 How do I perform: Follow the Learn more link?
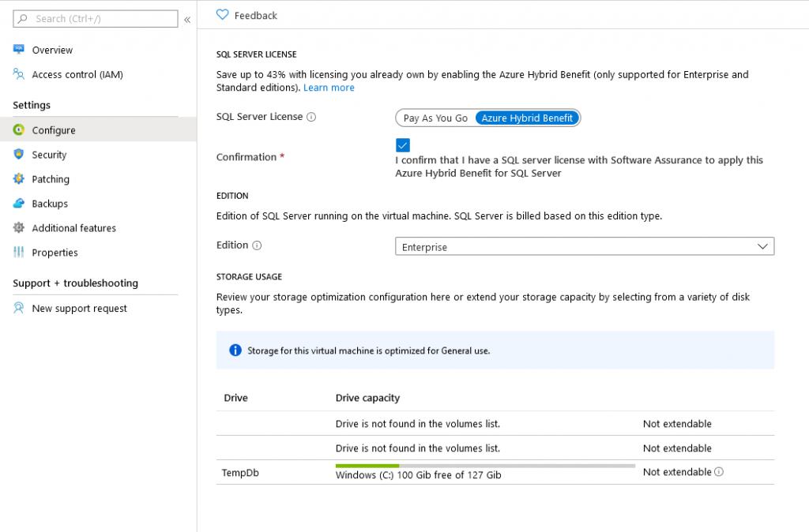pos(329,88)
